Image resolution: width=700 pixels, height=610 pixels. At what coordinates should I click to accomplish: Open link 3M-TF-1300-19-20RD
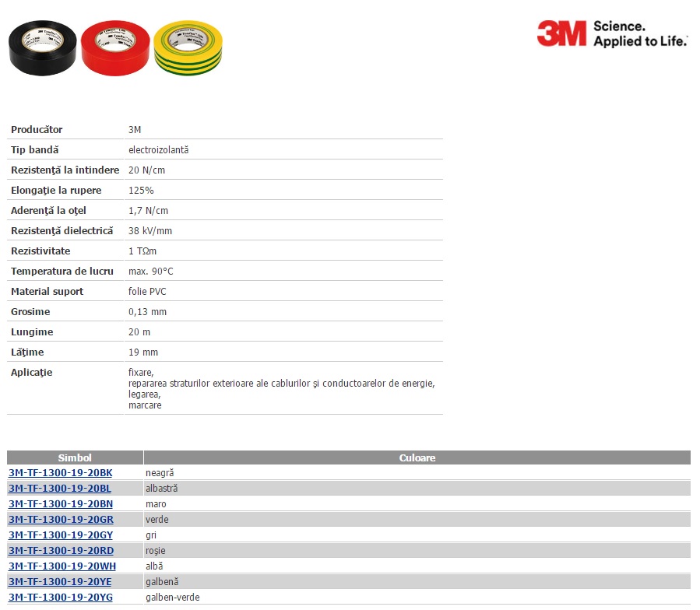click(62, 551)
